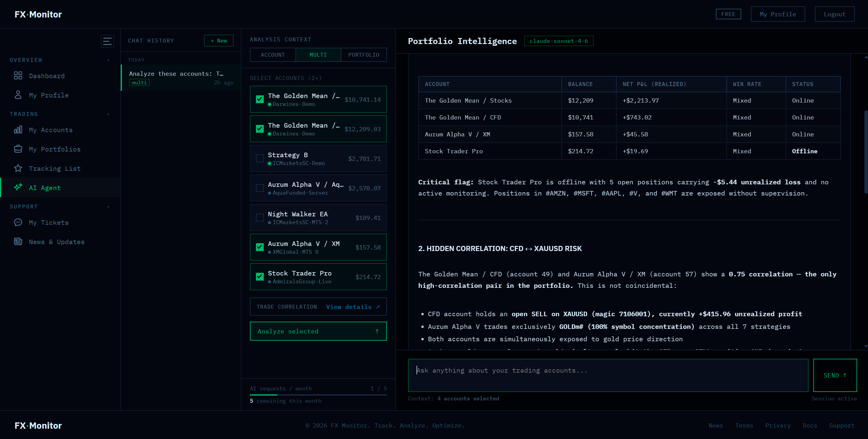Click the scroll-down arrow of the chat scrollbar
Screen dimensions: 868x439
(866, 346)
